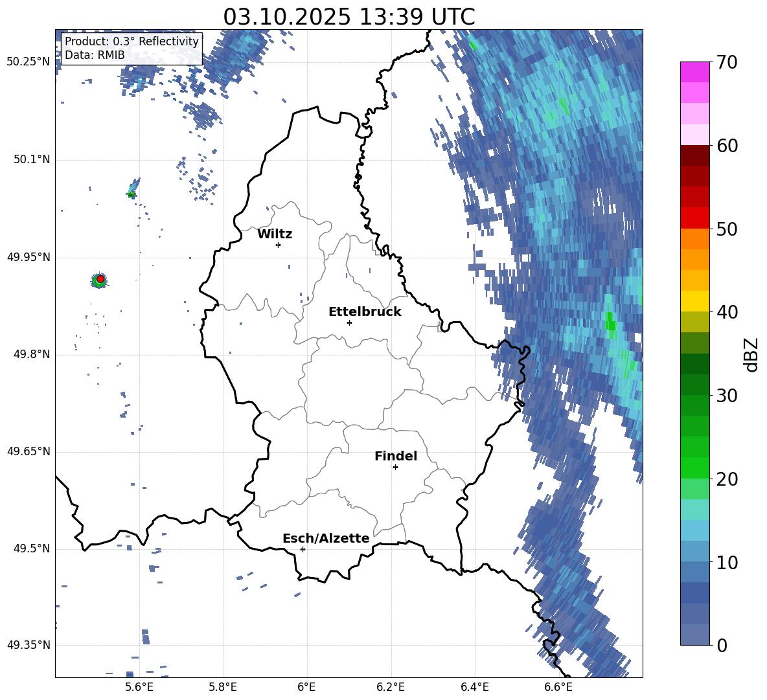This screenshot has height=700, width=767.
Task: Click the dBZ colorbar axis label
Action: coord(751,354)
